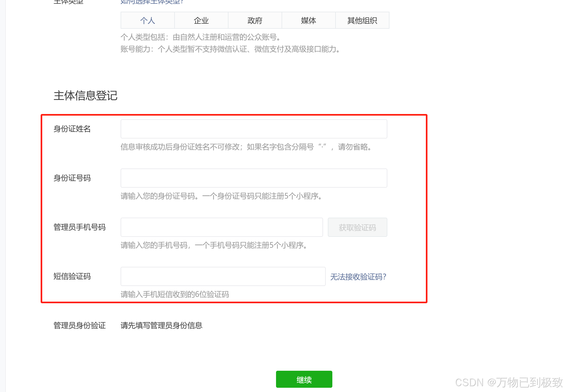Open the 如何选择主体类型 help link
Viewport: 564px width, 392px height.
pos(152,2)
